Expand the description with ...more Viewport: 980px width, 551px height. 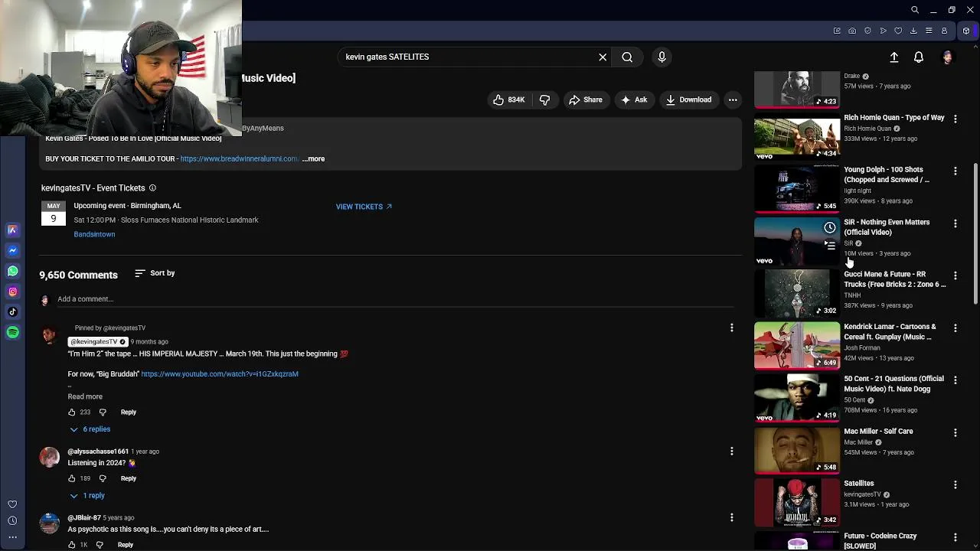click(x=313, y=158)
